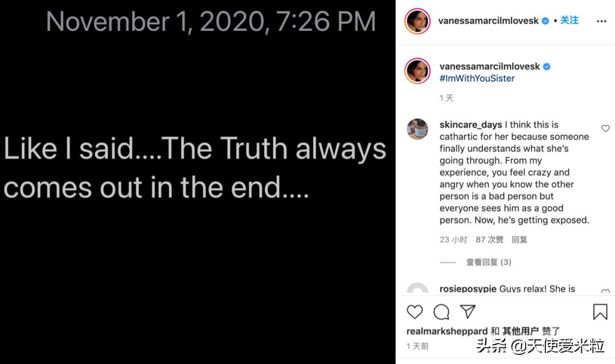Click 关注 to follow the account
Screen dimensions: 615x364
(569, 20)
